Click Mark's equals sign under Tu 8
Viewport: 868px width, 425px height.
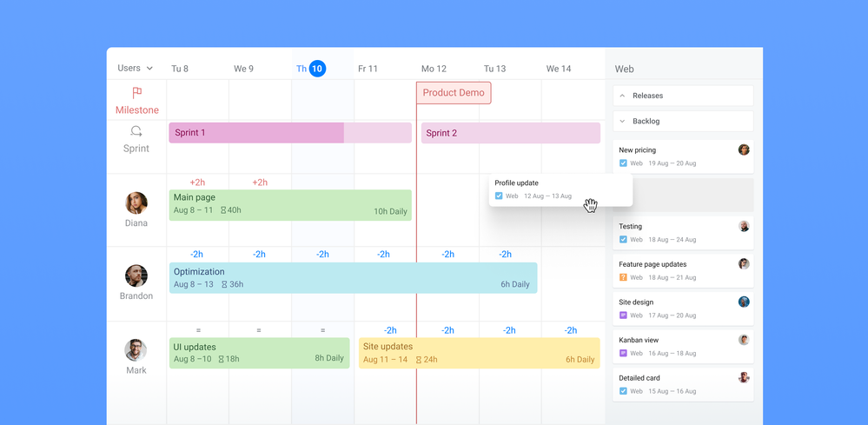197,330
